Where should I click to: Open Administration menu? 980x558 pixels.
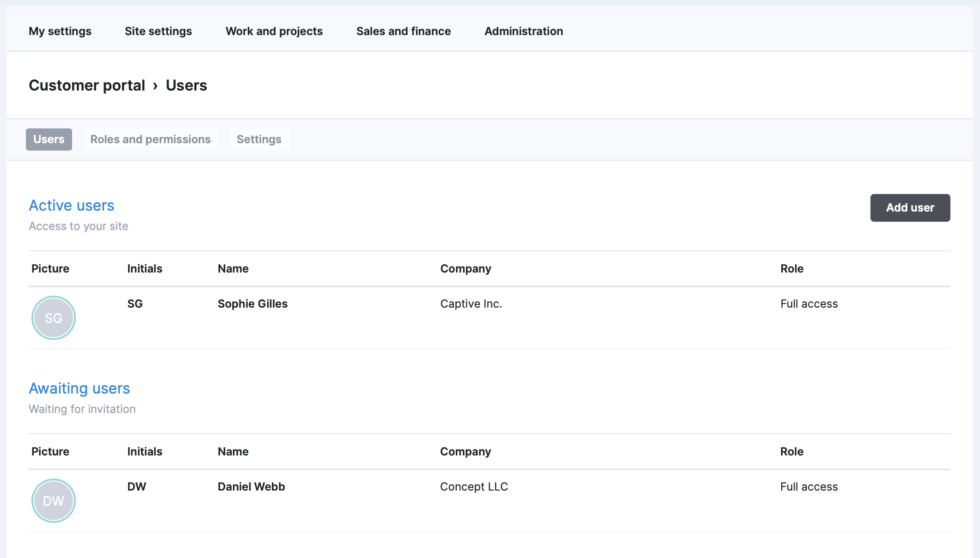tap(524, 31)
